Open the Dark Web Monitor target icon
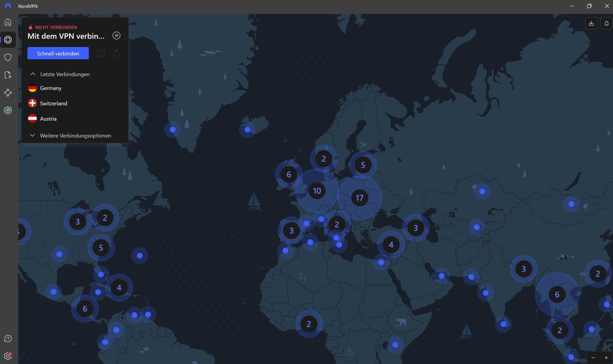The image size is (613, 364). (8, 110)
